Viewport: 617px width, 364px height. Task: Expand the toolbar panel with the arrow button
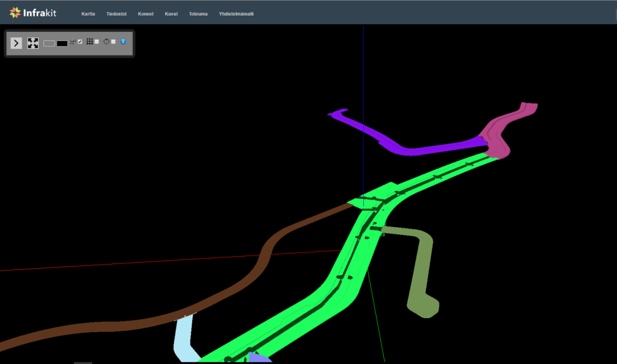click(x=16, y=43)
